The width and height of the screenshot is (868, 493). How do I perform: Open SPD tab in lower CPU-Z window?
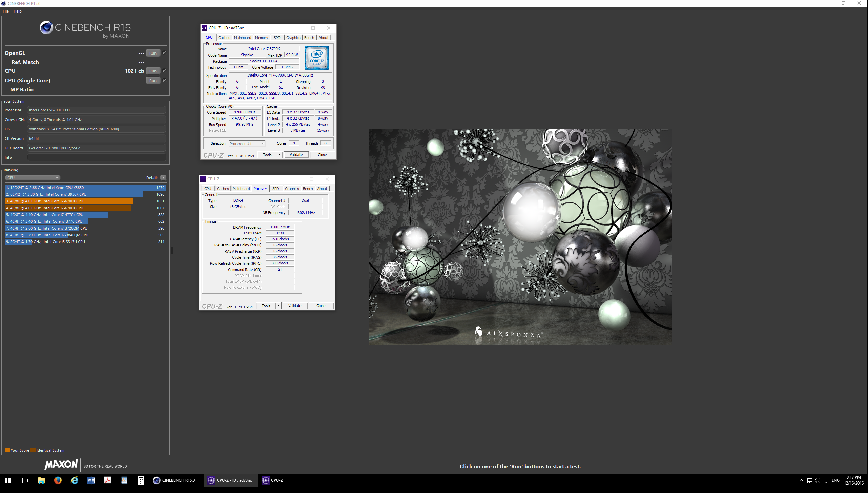point(275,189)
